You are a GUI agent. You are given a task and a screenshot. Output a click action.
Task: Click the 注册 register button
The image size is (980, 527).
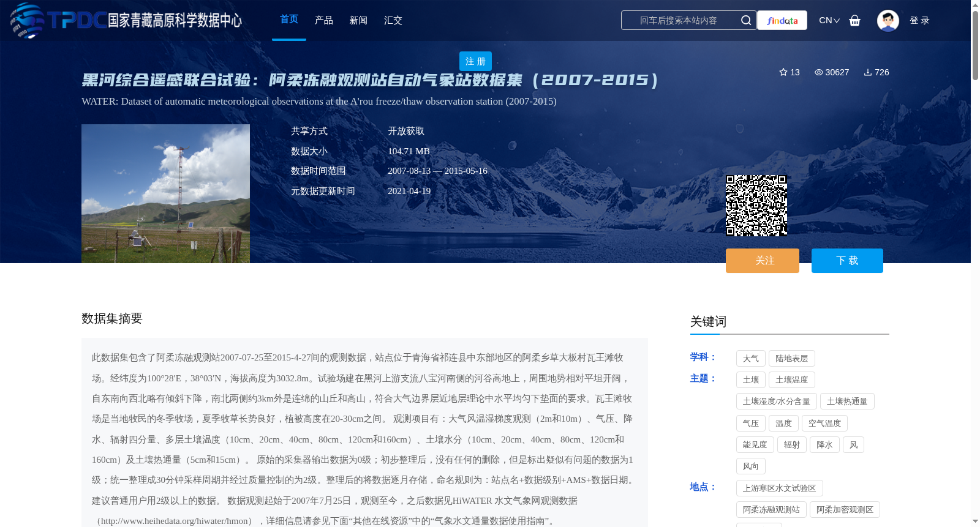coord(475,61)
